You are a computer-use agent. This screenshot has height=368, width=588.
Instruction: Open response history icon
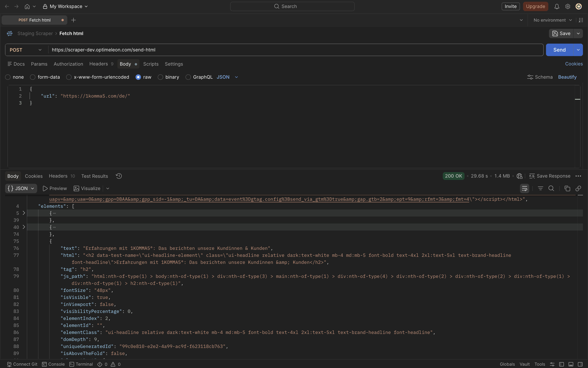(x=119, y=176)
